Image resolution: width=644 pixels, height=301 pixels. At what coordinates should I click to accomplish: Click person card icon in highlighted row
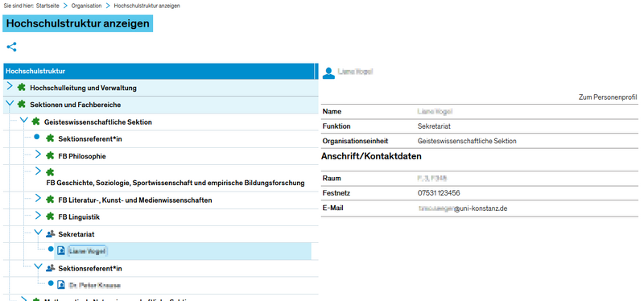click(x=61, y=251)
